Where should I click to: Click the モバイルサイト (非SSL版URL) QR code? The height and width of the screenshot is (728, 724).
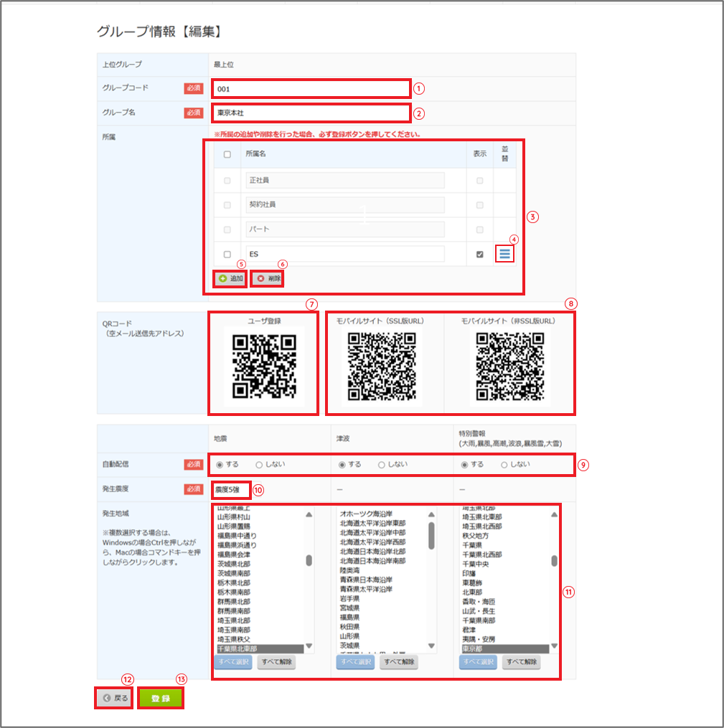(510, 367)
